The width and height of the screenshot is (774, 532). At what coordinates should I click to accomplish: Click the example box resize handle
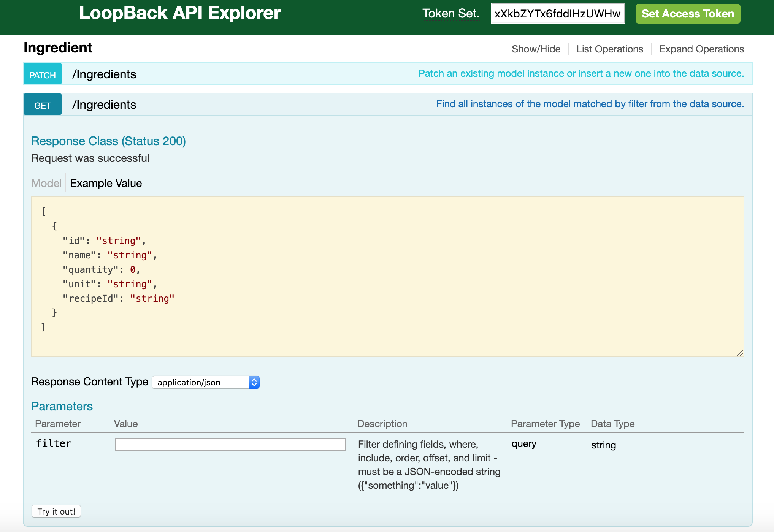tap(740, 353)
